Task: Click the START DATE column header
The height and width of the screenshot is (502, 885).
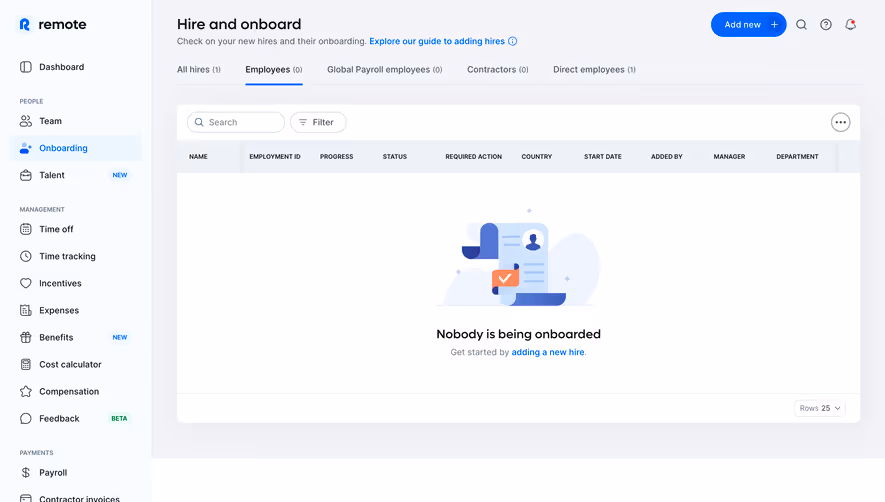Action: [x=603, y=156]
